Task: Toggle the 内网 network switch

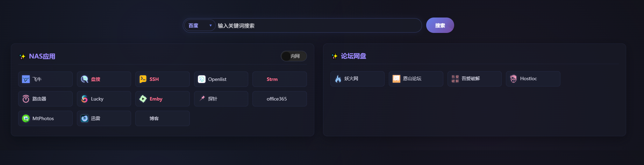Action: (294, 56)
